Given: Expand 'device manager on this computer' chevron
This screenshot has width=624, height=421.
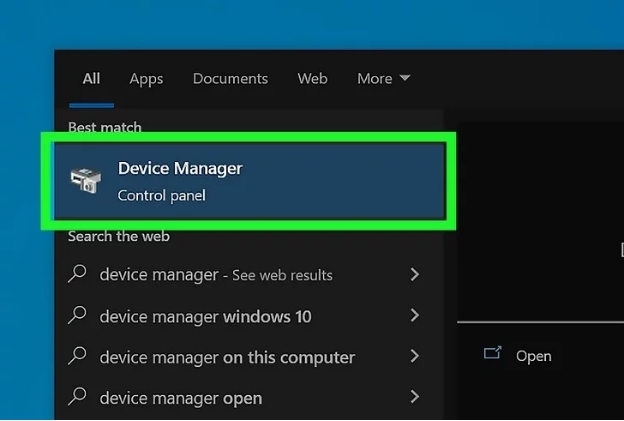Looking at the screenshot, I should click(415, 357).
